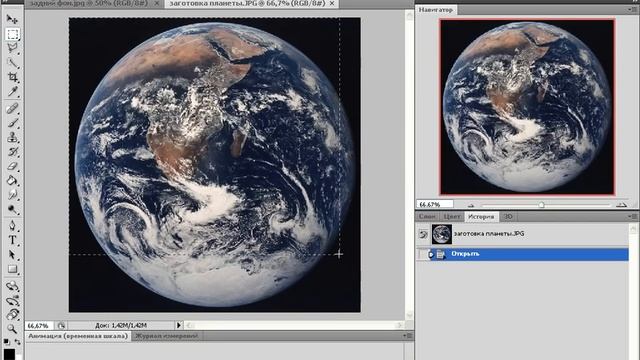The height and width of the screenshot is (360, 640).
Task: Click the Navigator preview thumbnail
Action: tap(527, 107)
